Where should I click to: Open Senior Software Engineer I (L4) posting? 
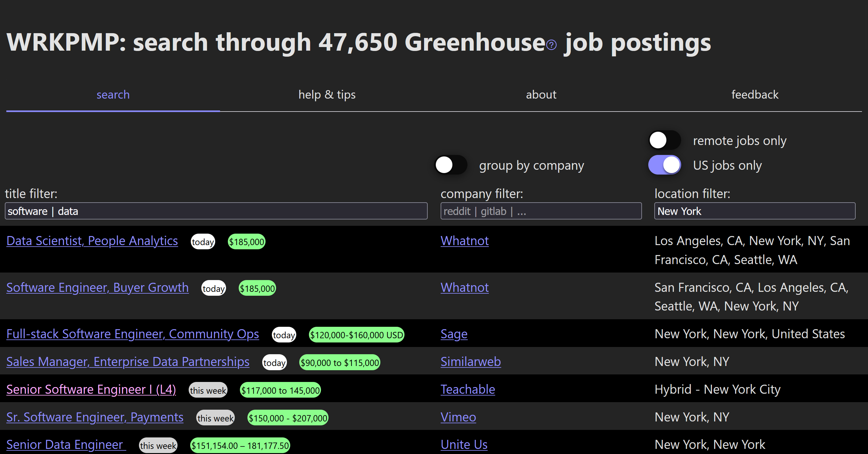coord(91,389)
